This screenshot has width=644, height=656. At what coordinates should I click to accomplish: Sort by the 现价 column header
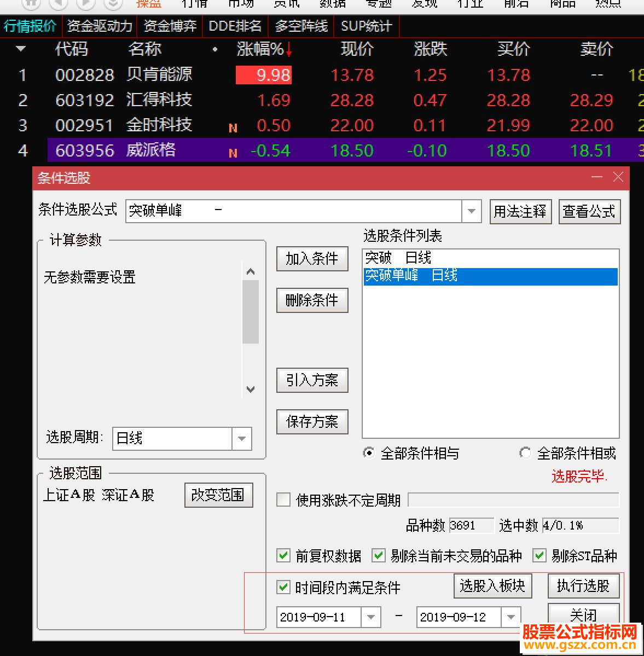pyautogui.click(x=357, y=49)
